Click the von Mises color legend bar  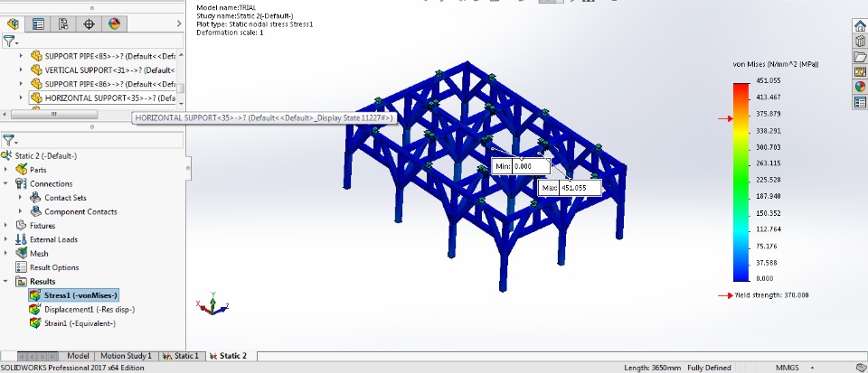[x=741, y=182]
